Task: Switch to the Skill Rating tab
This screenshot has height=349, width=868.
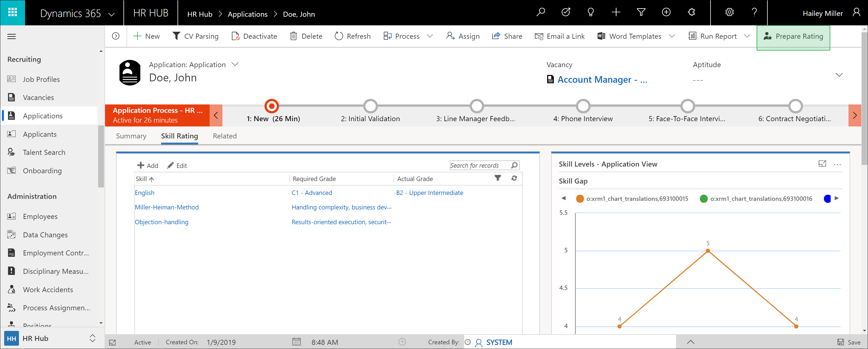Action: [179, 136]
